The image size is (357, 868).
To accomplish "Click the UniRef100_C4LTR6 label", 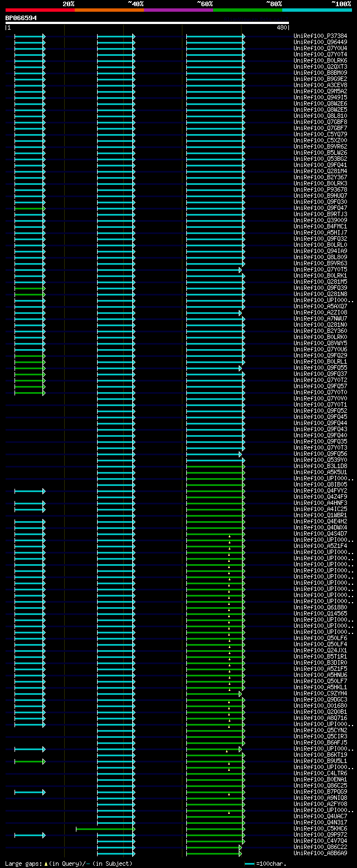I will [320, 773].
